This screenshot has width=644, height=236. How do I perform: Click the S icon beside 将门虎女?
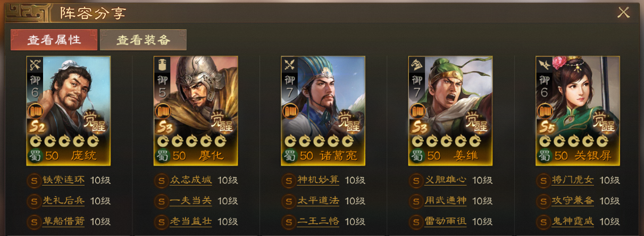pos(543,181)
